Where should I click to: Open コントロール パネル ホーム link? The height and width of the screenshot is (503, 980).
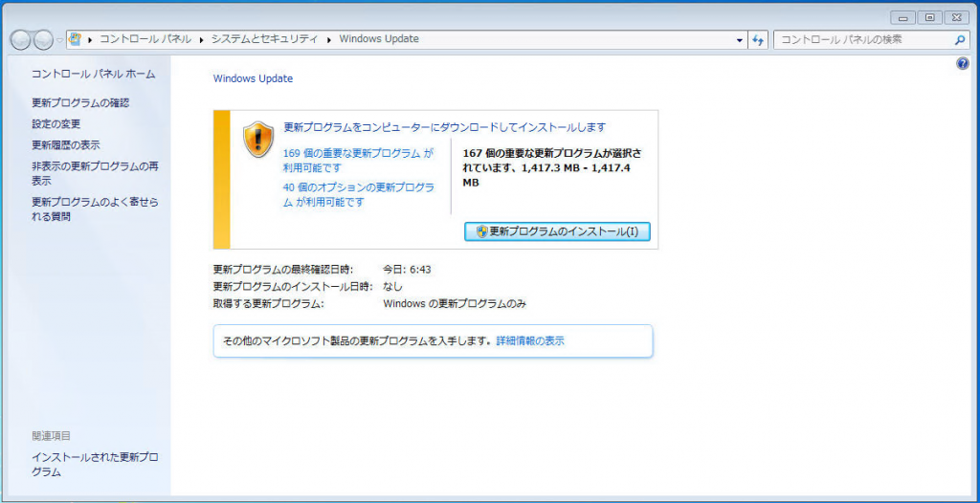tap(94, 74)
